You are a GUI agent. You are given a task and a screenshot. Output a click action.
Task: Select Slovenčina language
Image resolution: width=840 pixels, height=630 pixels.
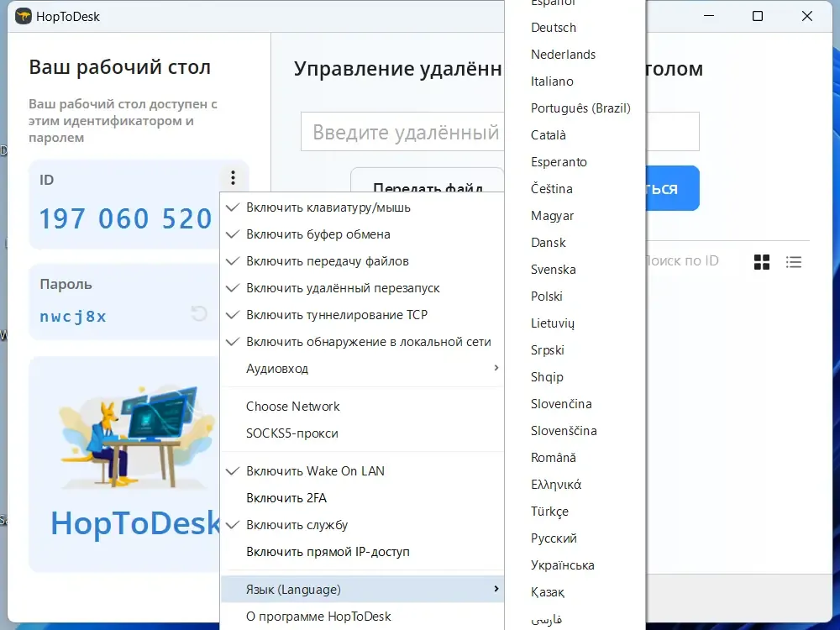pyautogui.click(x=575, y=403)
